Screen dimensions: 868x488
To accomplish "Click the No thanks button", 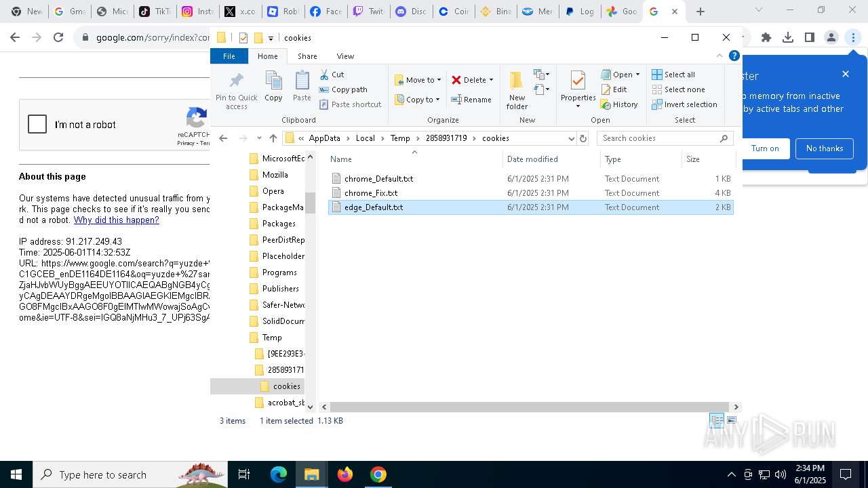I will 825,148.
